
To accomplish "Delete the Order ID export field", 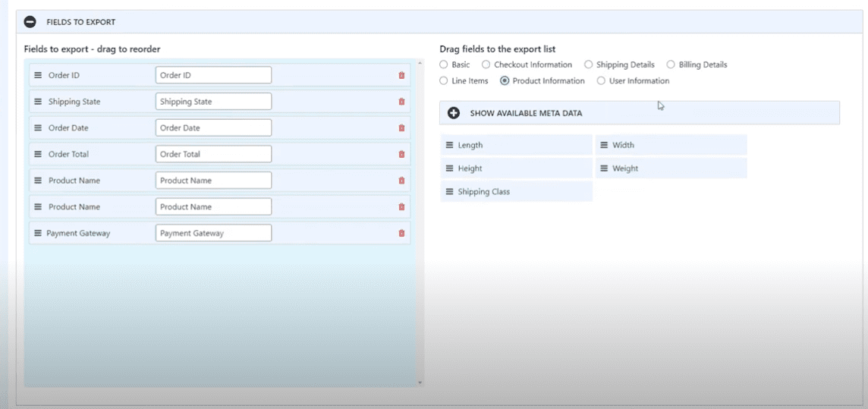I will (x=401, y=76).
